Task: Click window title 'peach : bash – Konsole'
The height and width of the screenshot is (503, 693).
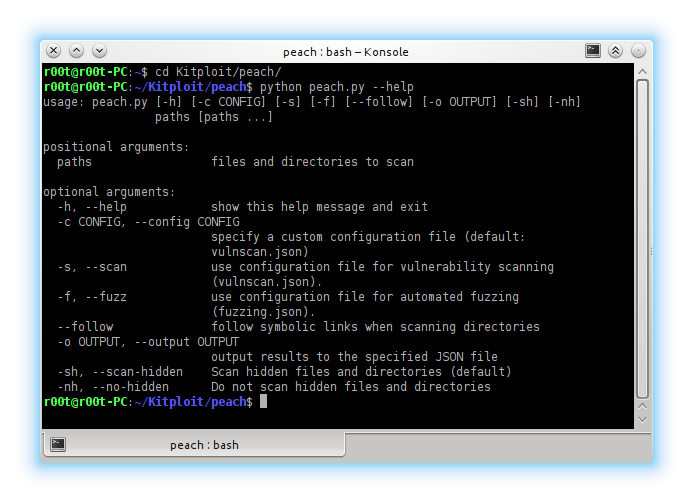Action: [x=346, y=52]
